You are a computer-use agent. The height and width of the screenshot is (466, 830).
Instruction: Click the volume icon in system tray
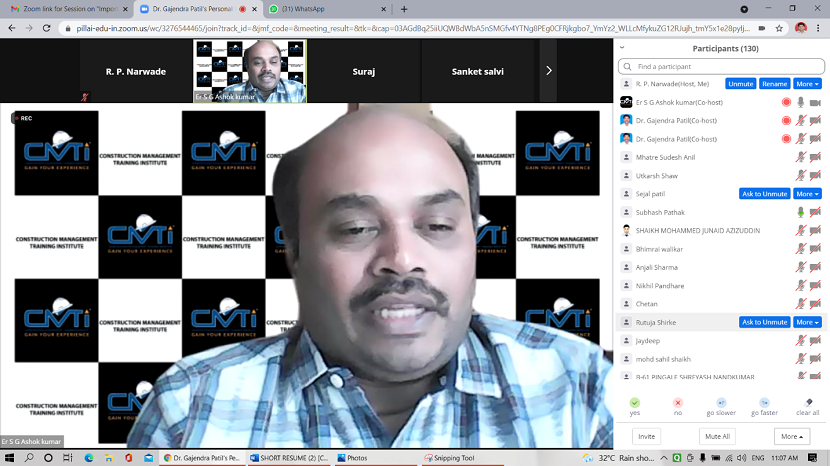coord(741,458)
